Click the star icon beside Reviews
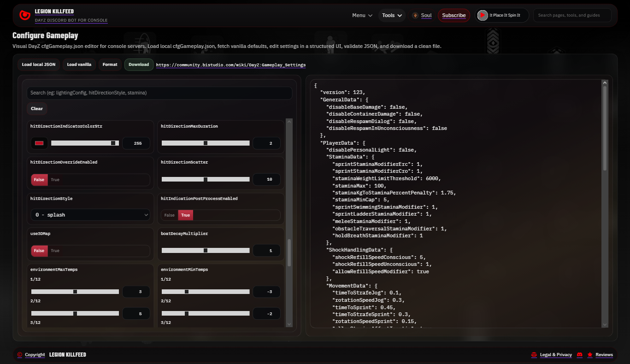 [590, 355]
